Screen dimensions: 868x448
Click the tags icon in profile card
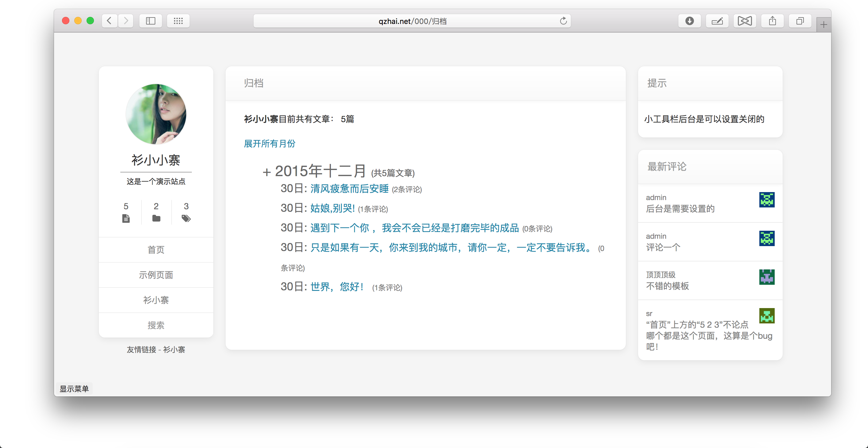(x=186, y=218)
